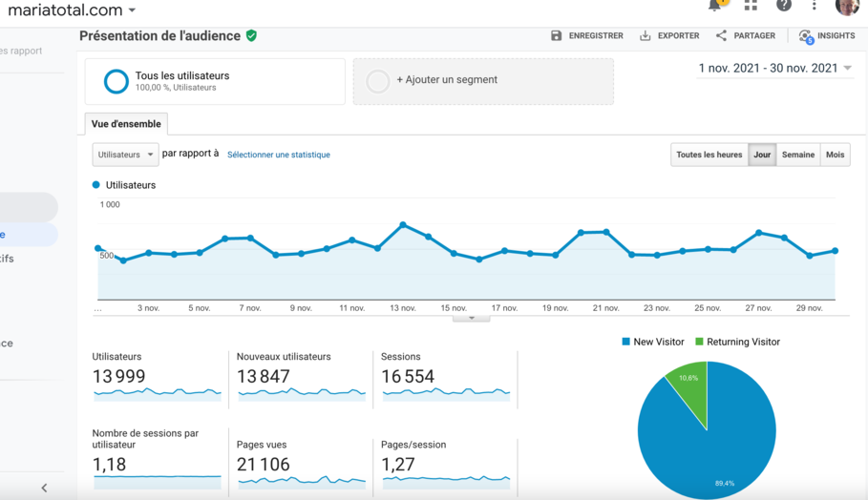This screenshot has width=868, height=500.
Task: Click Enregistrer save icon
Action: 557,36
